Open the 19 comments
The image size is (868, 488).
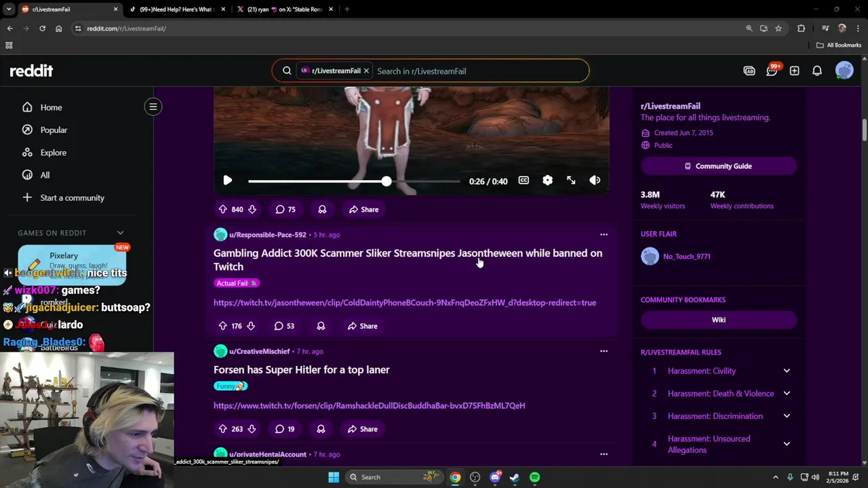285,429
